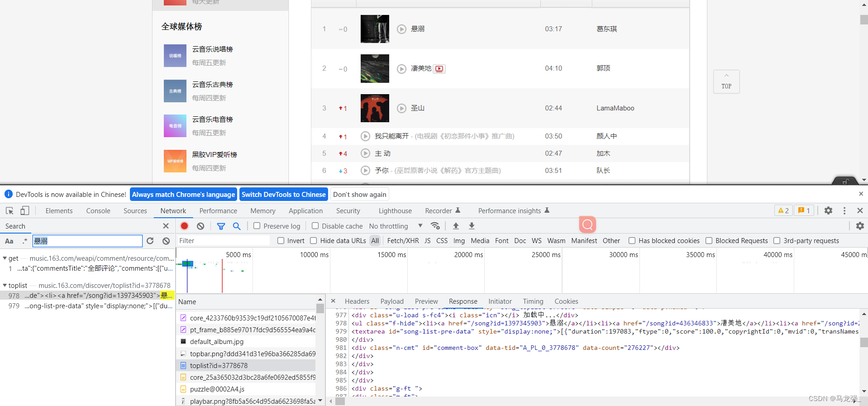Image resolution: width=868 pixels, height=406 pixels.
Task: Filter requests by JS type
Action: [x=428, y=241]
